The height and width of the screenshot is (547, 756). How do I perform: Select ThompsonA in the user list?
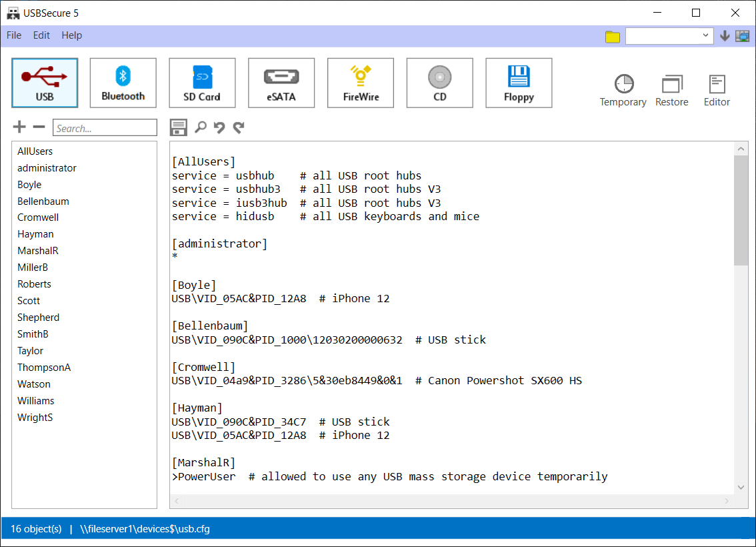pyautogui.click(x=44, y=368)
